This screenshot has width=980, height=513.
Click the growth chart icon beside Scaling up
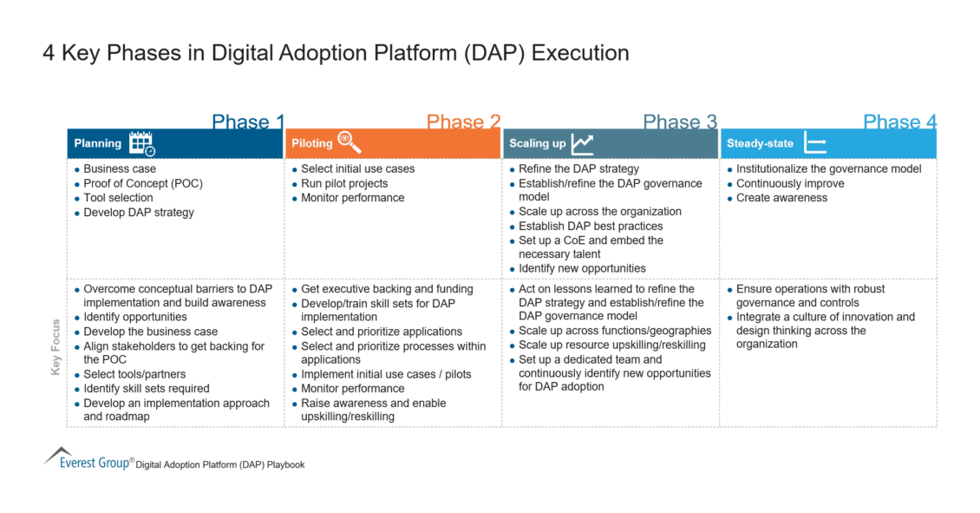click(x=583, y=144)
